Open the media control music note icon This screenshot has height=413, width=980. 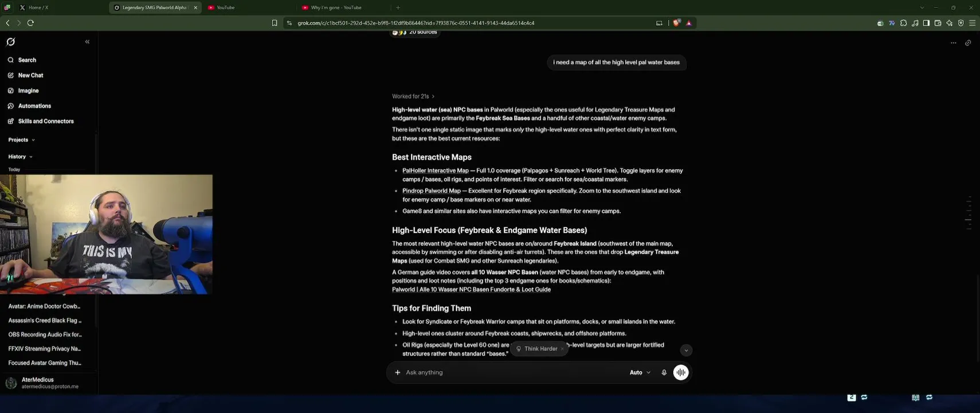coord(915,23)
